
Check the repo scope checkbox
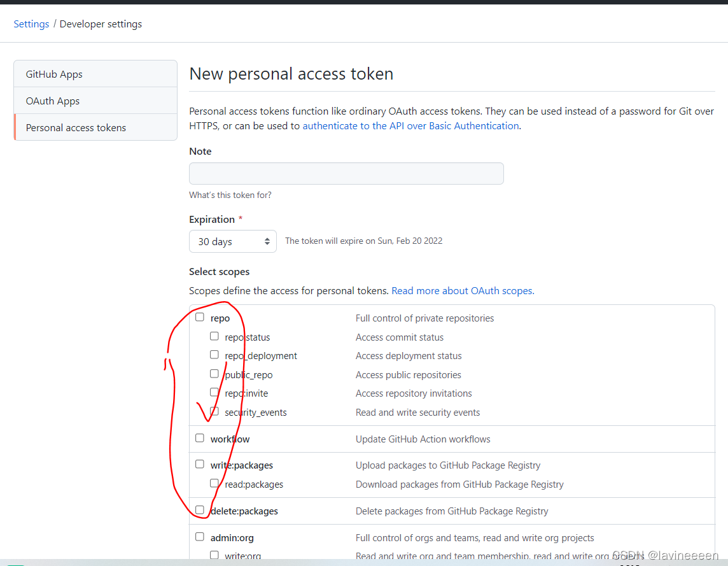(x=200, y=317)
